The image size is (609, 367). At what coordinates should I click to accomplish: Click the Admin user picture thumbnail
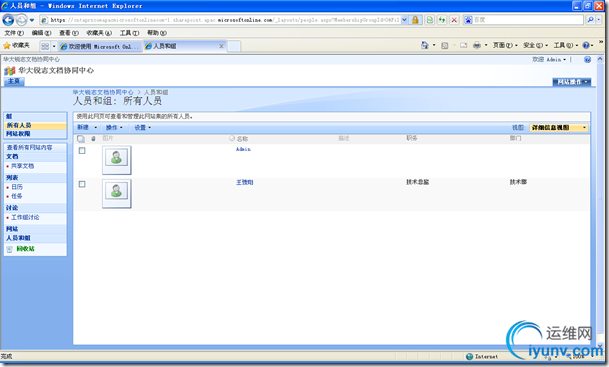[117, 160]
